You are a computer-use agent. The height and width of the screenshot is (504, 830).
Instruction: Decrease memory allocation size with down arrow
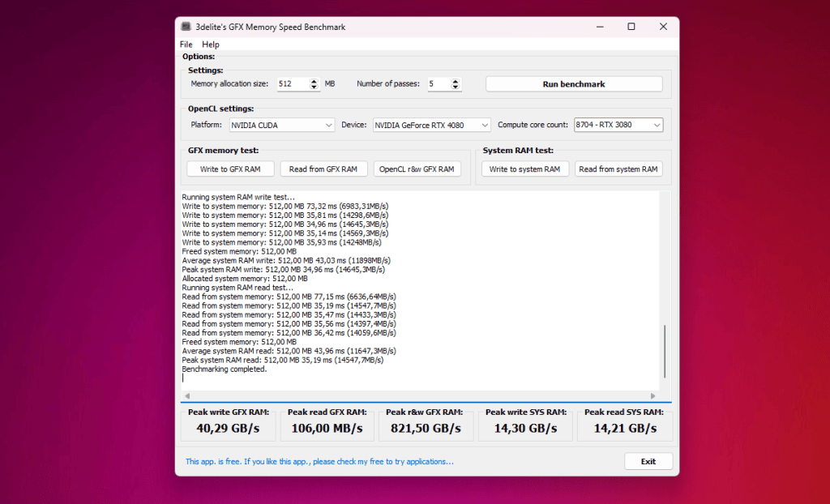pos(314,88)
